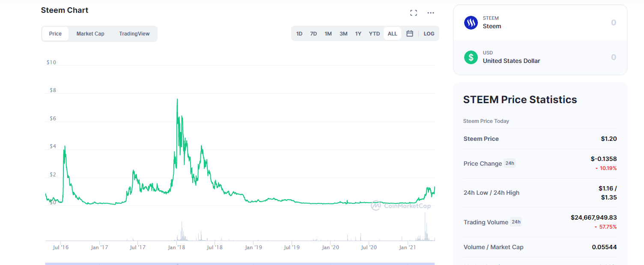Click the Volume / Market Cap label

click(x=493, y=247)
